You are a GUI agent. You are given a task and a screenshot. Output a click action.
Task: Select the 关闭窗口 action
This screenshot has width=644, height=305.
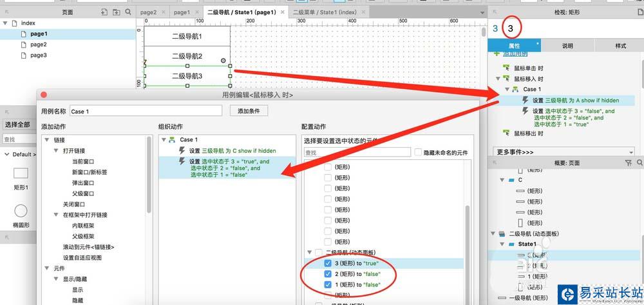point(74,204)
